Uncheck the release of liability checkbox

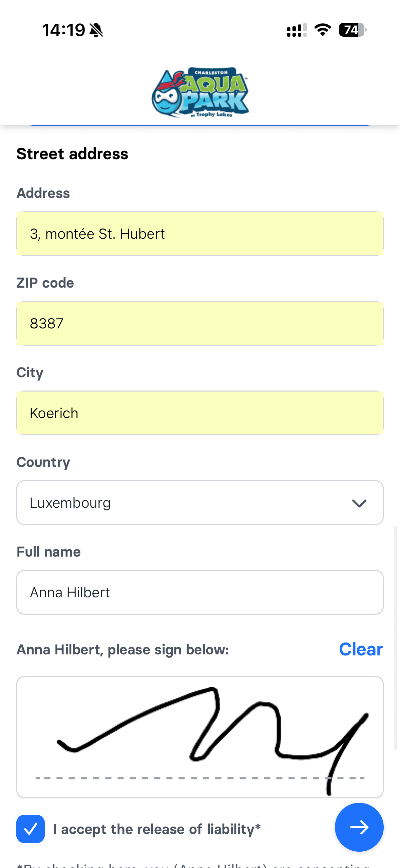coord(31,829)
